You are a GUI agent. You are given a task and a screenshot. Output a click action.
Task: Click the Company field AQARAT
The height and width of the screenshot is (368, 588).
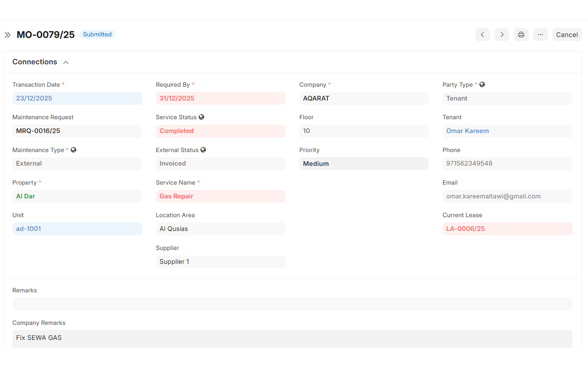(x=364, y=98)
